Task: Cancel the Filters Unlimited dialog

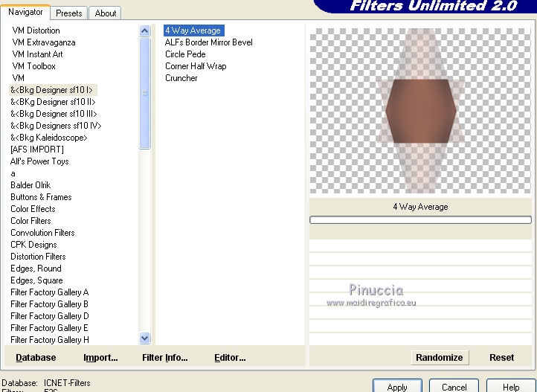Action: [454, 386]
